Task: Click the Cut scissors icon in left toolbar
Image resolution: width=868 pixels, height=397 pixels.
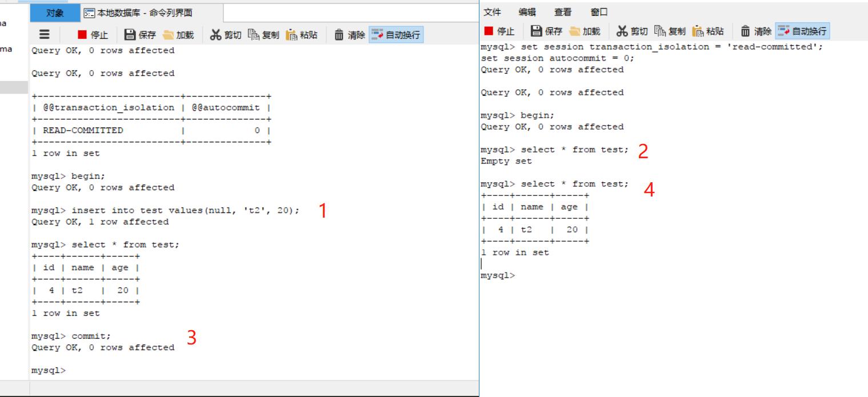Action: coord(215,35)
